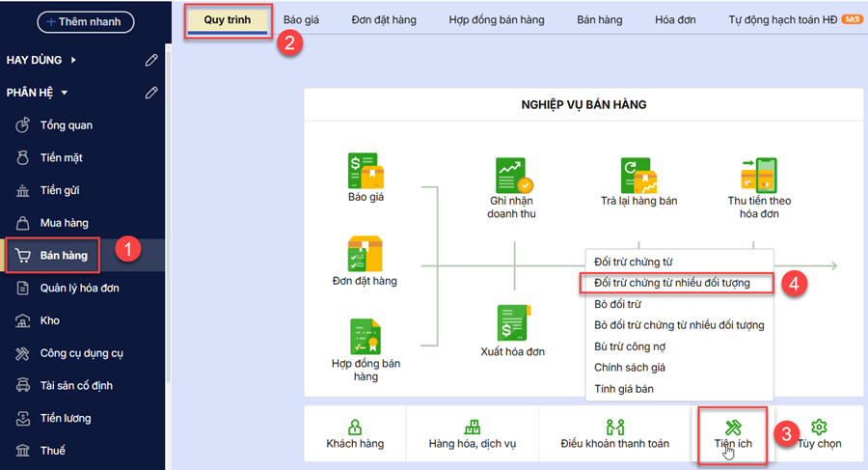
Task: Click the Xuất hóa đơn icon
Action: click(x=512, y=323)
